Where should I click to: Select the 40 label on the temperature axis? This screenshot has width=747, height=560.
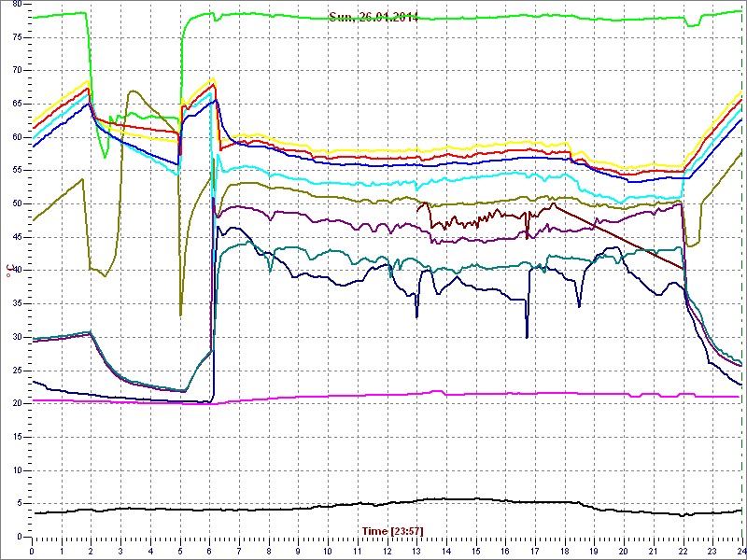tap(17, 271)
